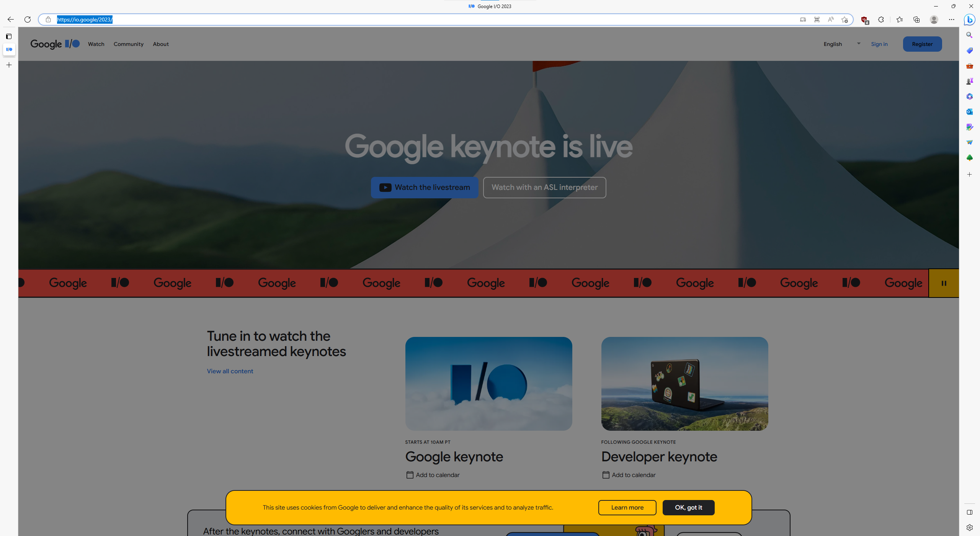Open the Google keynote thumbnail

tap(489, 384)
